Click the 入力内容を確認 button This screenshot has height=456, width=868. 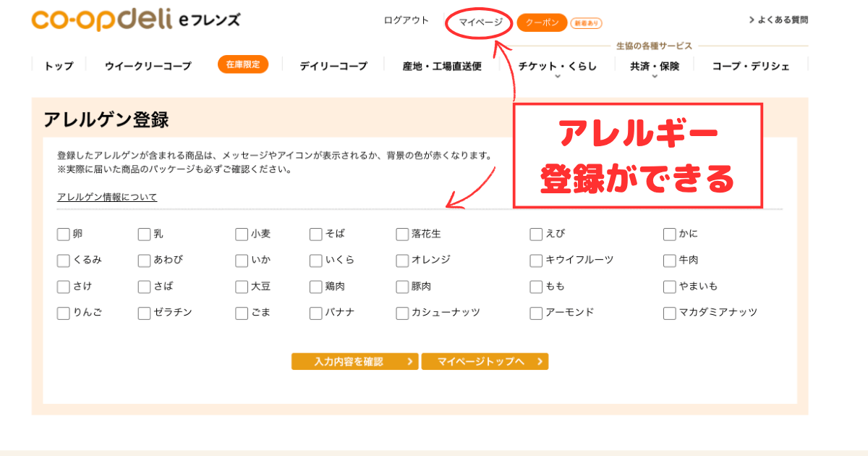tap(354, 360)
